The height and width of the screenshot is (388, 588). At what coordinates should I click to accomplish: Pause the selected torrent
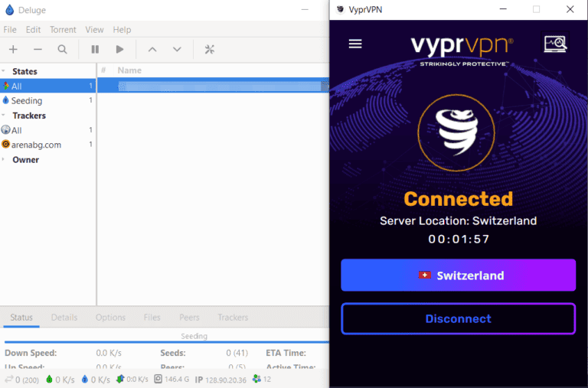(95, 49)
